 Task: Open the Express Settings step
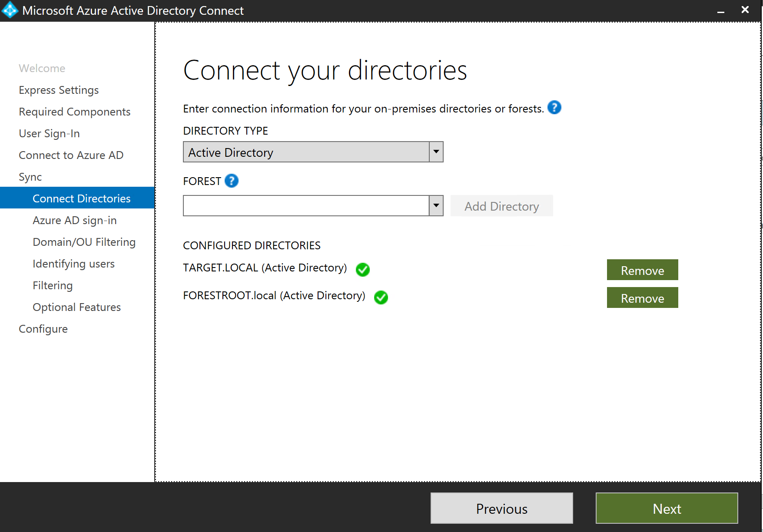(x=59, y=90)
